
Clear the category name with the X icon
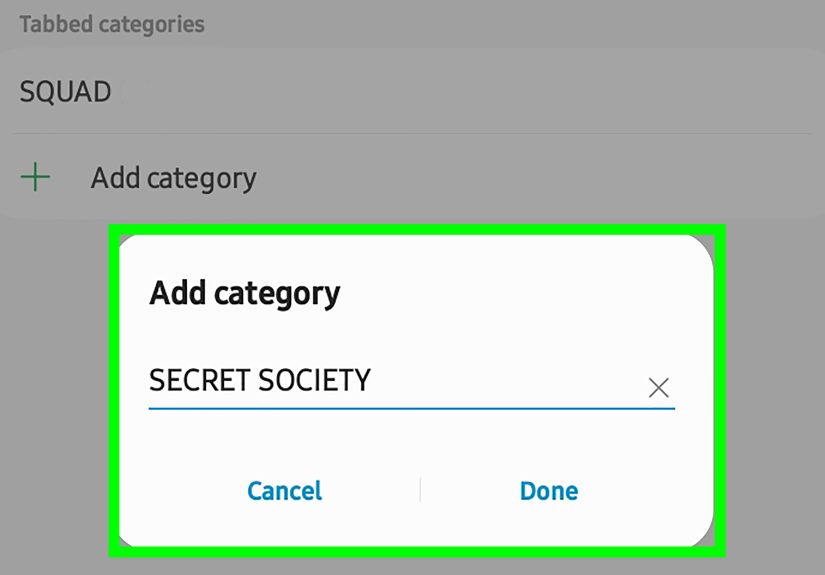658,388
